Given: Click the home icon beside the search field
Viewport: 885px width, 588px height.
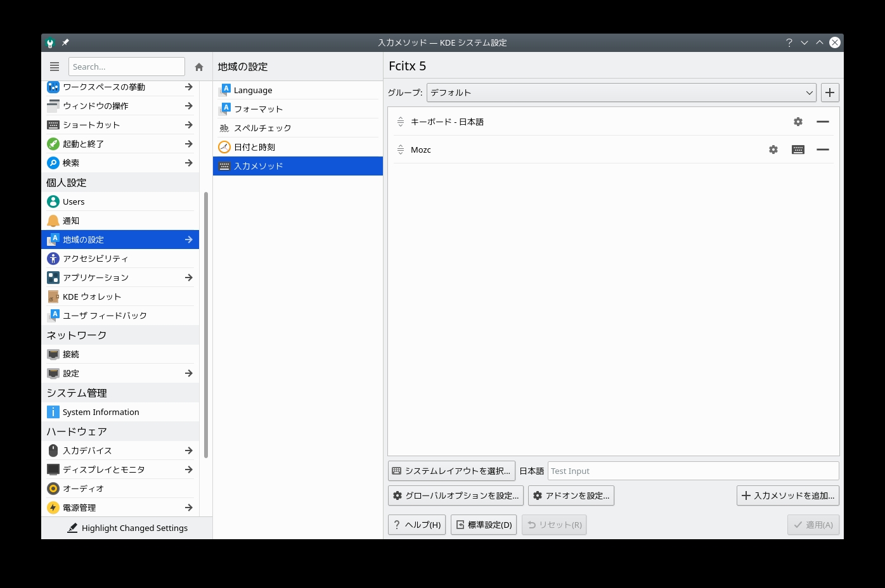Looking at the screenshot, I should coord(198,66).
